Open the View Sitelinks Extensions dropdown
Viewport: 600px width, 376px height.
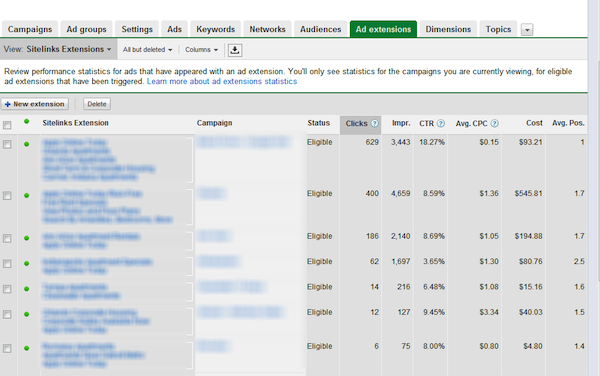pos(58,49)
